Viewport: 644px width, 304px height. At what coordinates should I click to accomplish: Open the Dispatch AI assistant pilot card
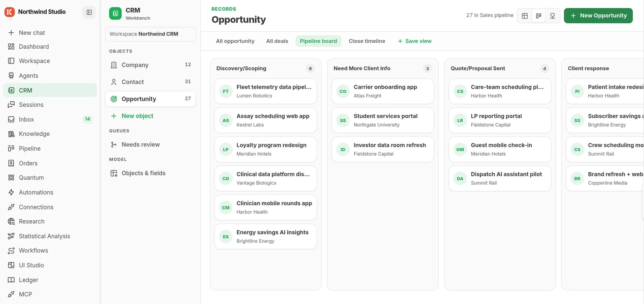[500, 178]
